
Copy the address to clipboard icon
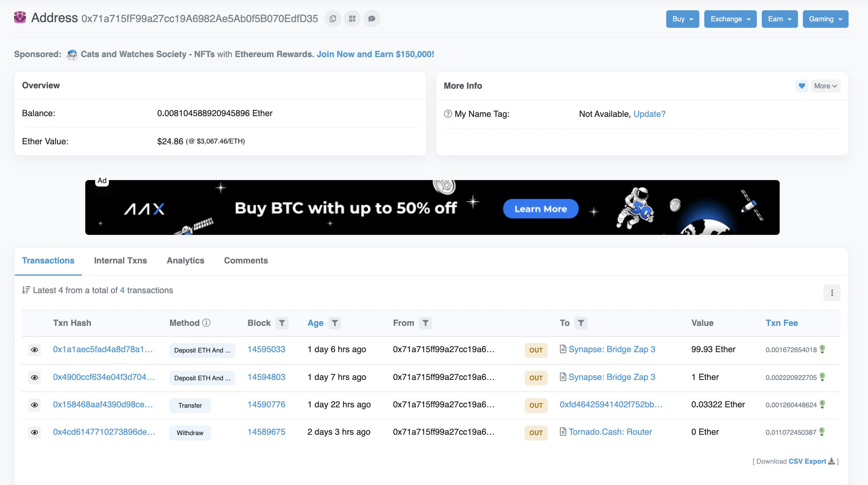[333, 19]
